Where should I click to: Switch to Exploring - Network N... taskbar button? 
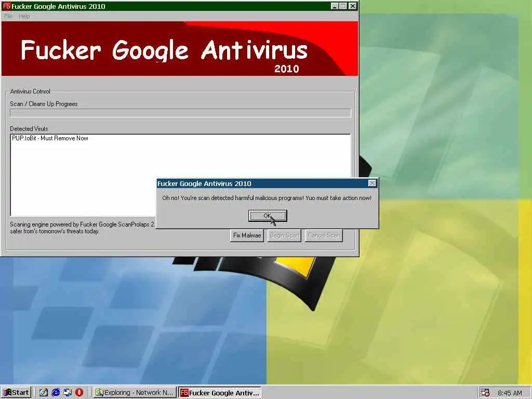(x=135, y=393)
